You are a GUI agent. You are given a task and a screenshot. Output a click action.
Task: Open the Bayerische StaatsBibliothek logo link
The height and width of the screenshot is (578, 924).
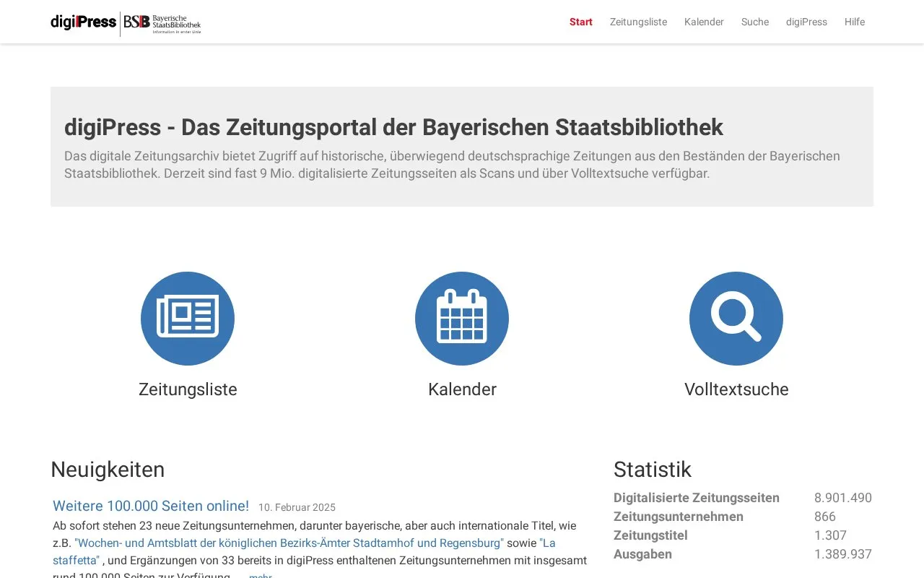(162, 23)
